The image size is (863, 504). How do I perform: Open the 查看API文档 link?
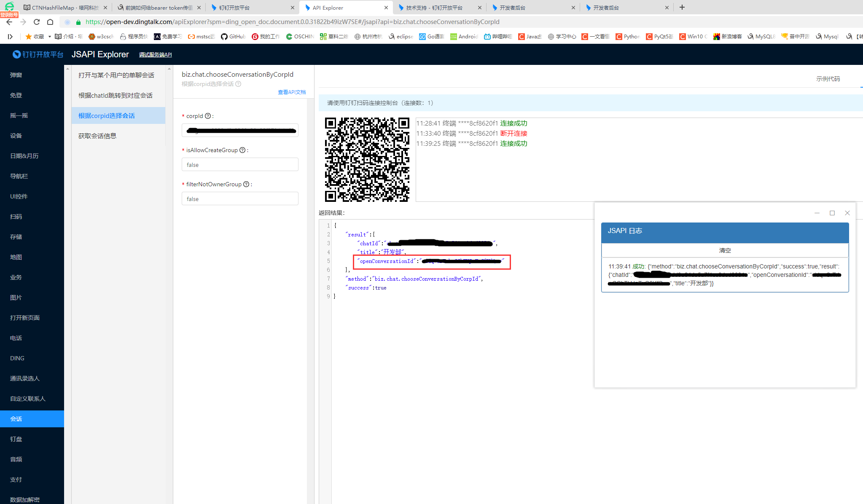(292, 92)
